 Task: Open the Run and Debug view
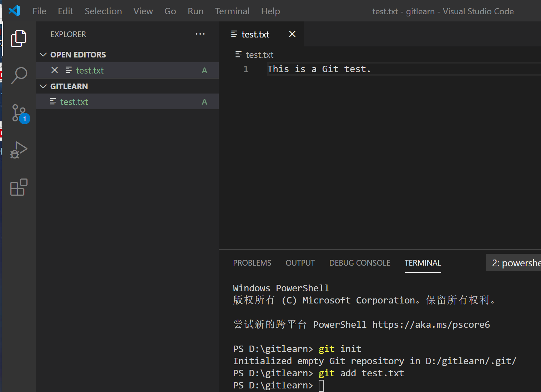coord(19,150)
